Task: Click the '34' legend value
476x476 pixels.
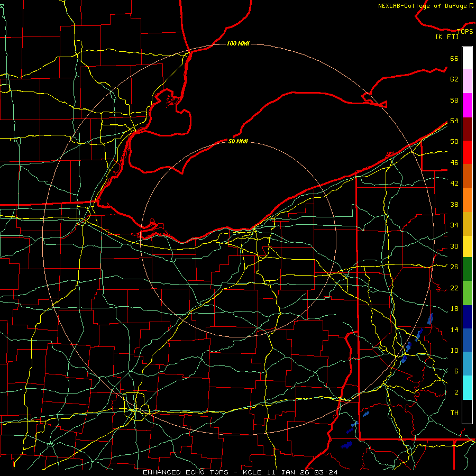Action: point(454,225)
